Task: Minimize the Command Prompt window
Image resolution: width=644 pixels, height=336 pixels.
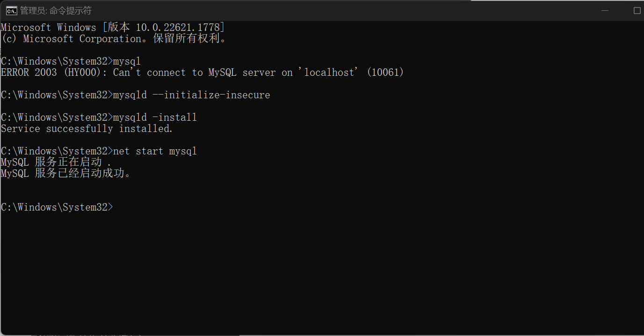Action: point(605,10)
